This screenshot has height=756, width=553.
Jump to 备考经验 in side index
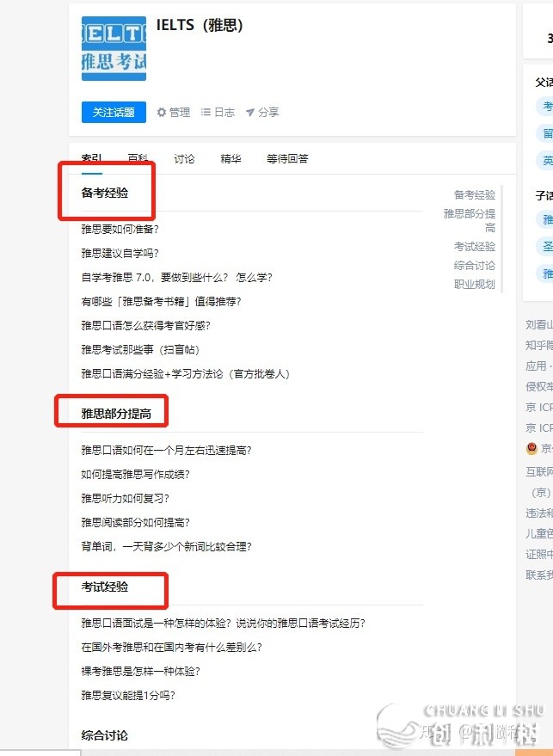click(x=475, y=194)
